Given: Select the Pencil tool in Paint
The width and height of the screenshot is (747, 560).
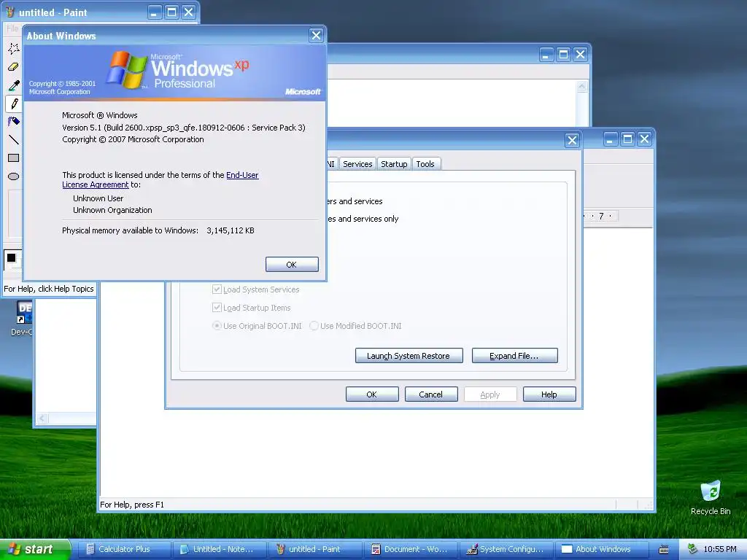Looking at the screenshot, I should [x=13, y=104].
